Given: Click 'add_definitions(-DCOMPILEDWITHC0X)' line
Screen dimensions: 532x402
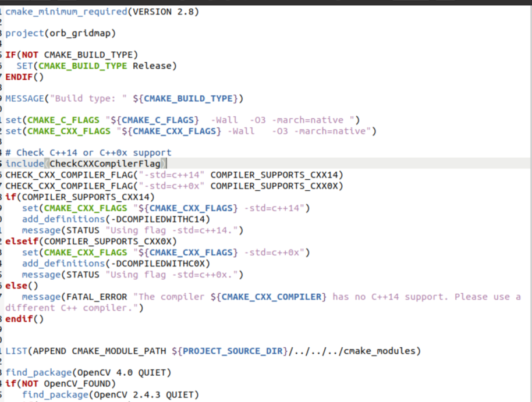Looking at the screenshot, I should click(116, 264).
